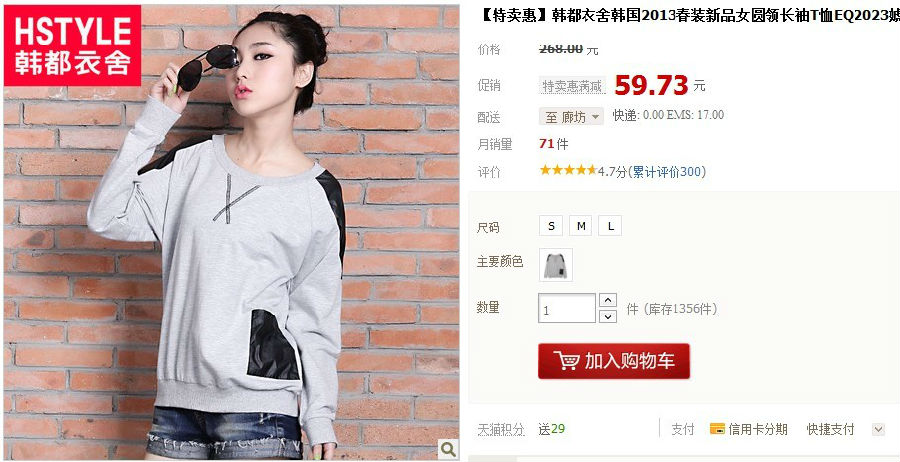Screen dimensions: 900x462
Task: Increase quantity with the up arrow
Action: coord(608,300)
